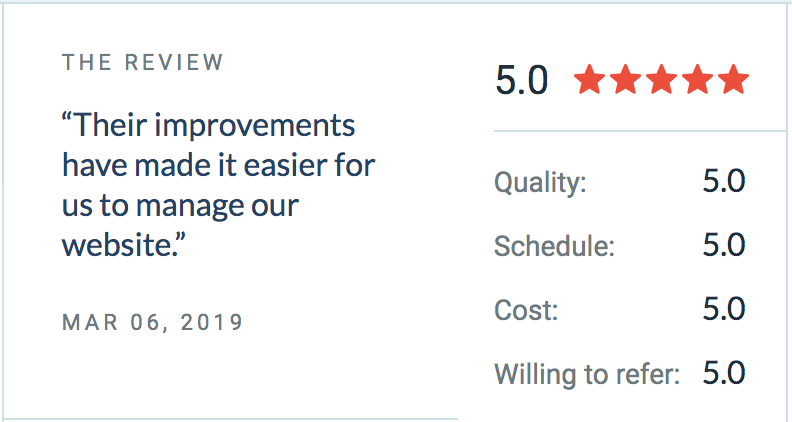Click the Cost label
The width and height of the screenshot is (792, 422).
[526, 309]
